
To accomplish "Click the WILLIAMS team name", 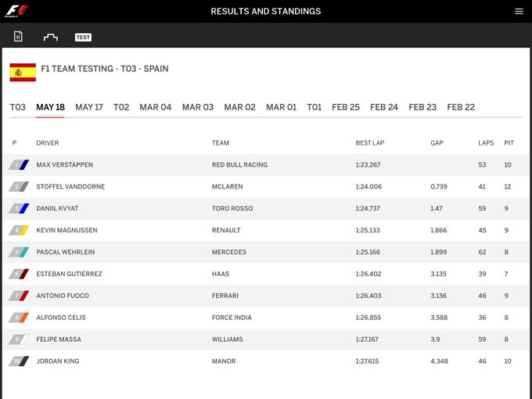I will click(228, 340).
